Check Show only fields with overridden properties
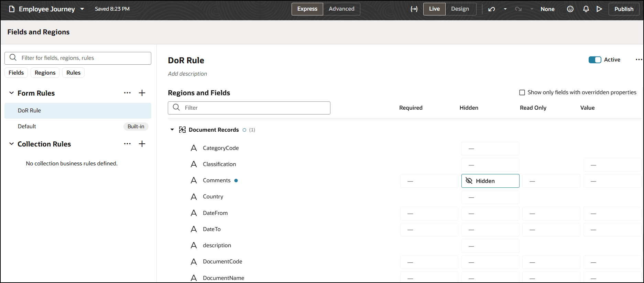 522,92
